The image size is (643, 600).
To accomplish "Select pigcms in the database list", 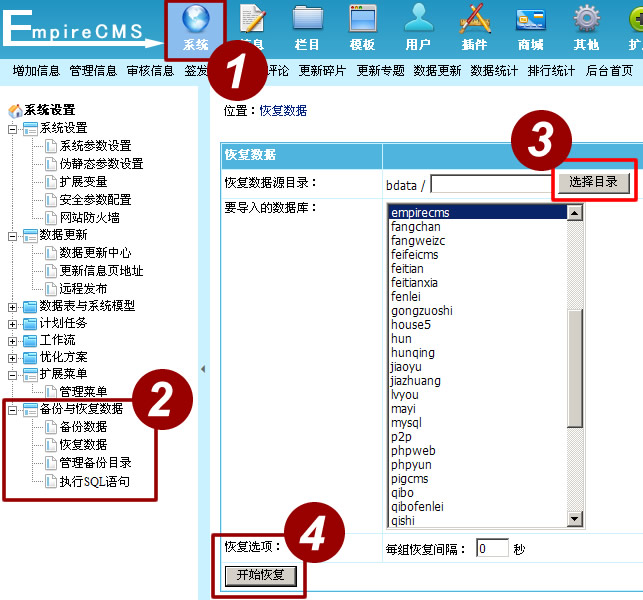I will point(477,479).
